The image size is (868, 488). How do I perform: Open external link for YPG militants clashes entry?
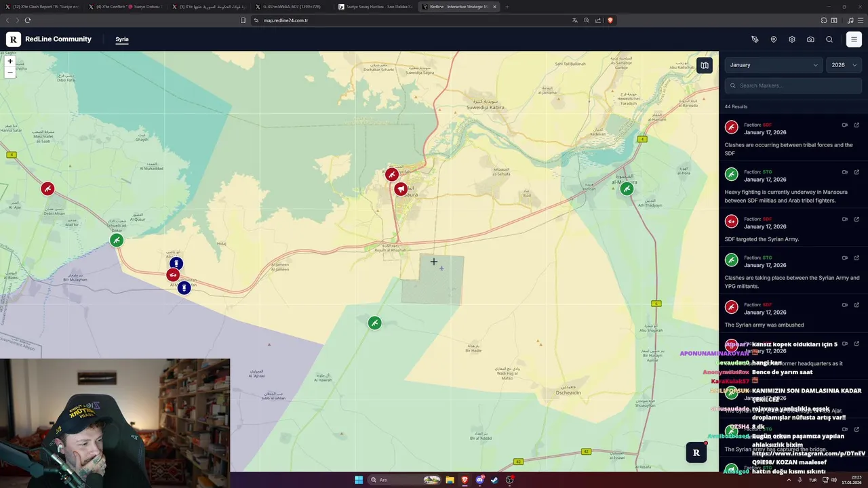click(x=856, y=258)
